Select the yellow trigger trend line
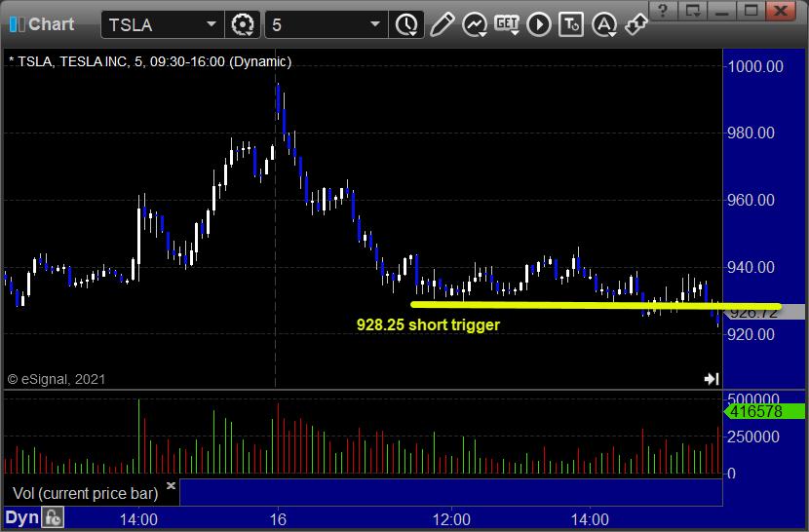Viewport: 809px width, 532px height. point(596,306)
